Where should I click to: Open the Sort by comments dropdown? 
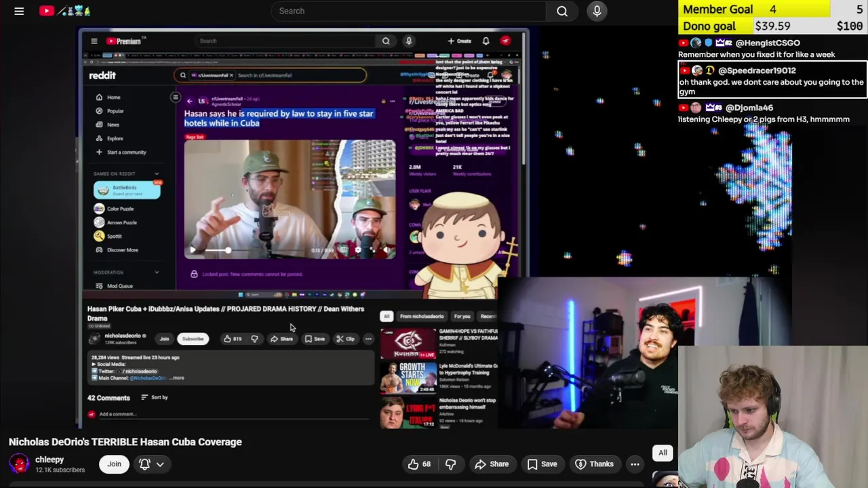[x=155, y=397]
